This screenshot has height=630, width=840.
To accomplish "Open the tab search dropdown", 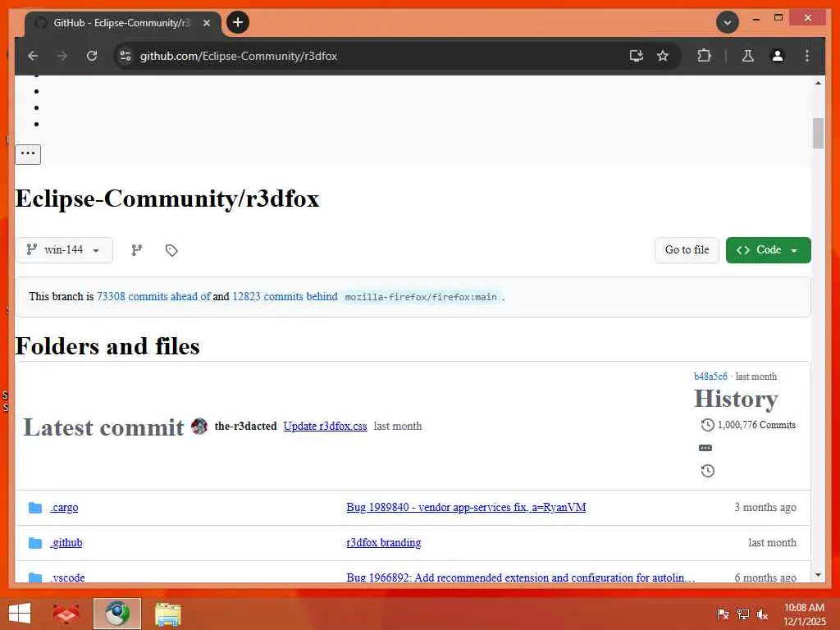I will [728, 22].
